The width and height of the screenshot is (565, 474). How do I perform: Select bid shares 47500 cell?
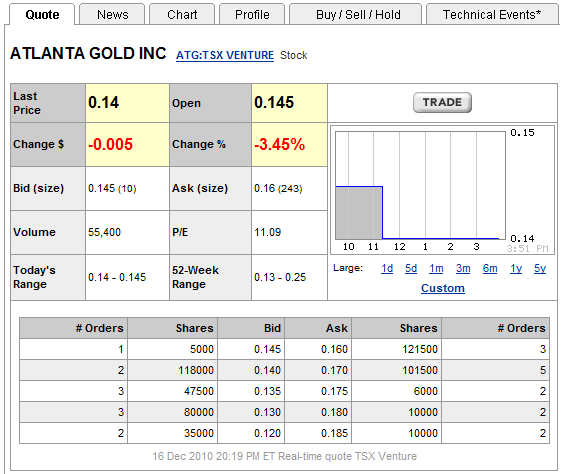pyautogui.click(x=173, y=391)
